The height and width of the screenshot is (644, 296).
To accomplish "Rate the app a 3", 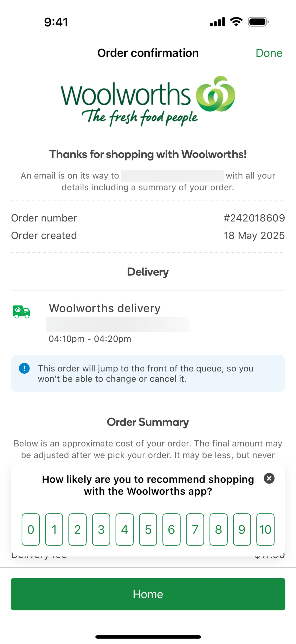I will tap(101, 529).
